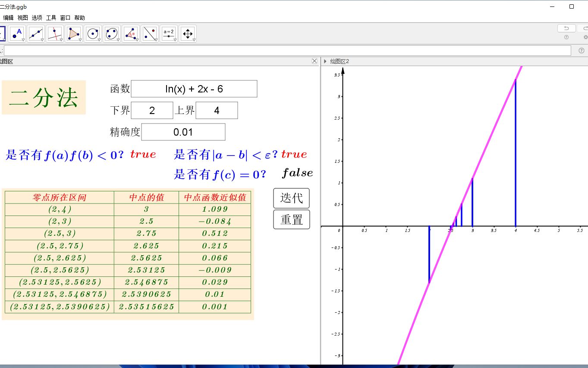Click the Undo arrow icon

point(566,28)
